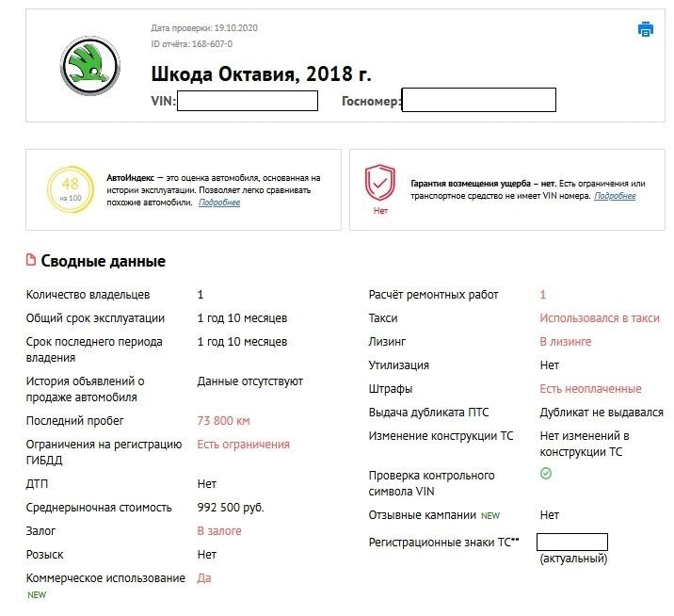Click the ID отчёта: 168-607-0 text
This screenshot has height=616, width=674.
pos(192,44)
